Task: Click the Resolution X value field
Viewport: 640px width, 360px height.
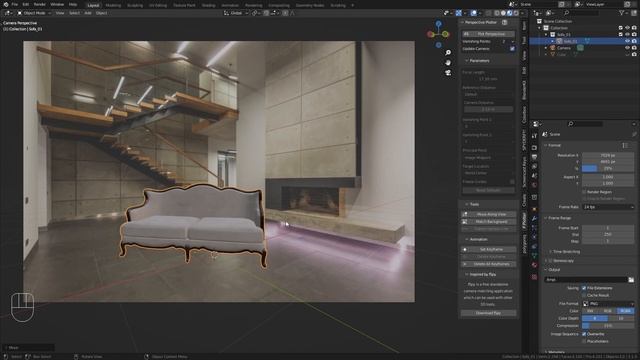Action: [608, 155]
